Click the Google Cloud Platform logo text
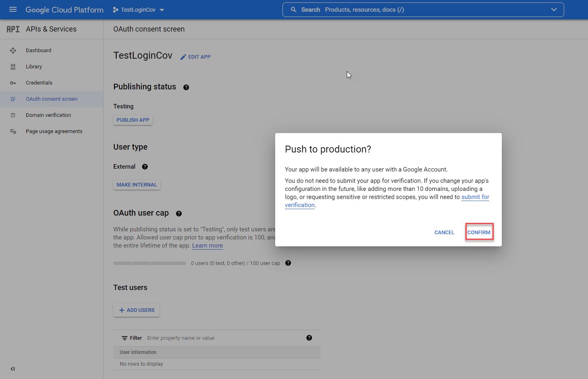Image resolution: width=588 pixels, height=379 pixels. 64,10
